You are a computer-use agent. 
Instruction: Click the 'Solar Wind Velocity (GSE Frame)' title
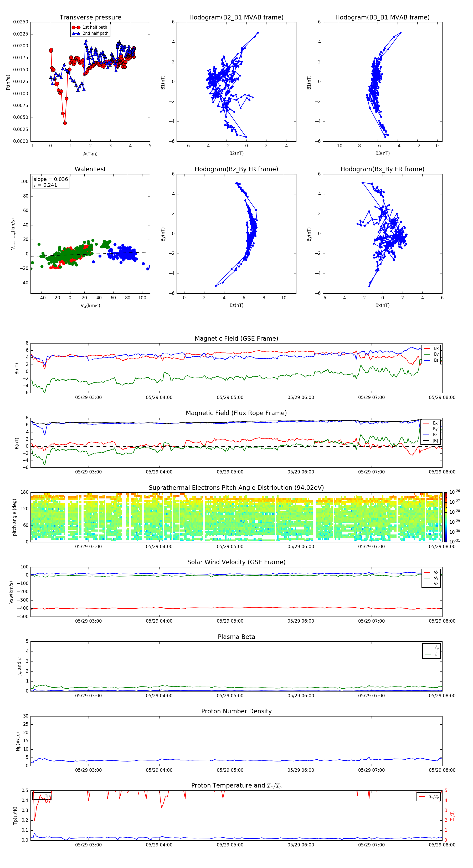(x=236, y=562)
